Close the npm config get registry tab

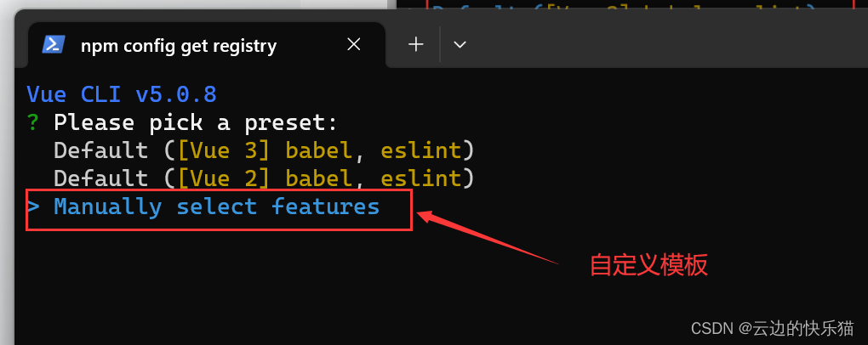(354, 45)
